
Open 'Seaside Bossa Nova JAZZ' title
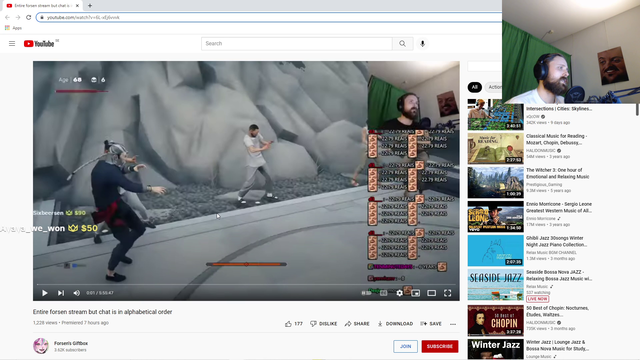coord(559,275)
